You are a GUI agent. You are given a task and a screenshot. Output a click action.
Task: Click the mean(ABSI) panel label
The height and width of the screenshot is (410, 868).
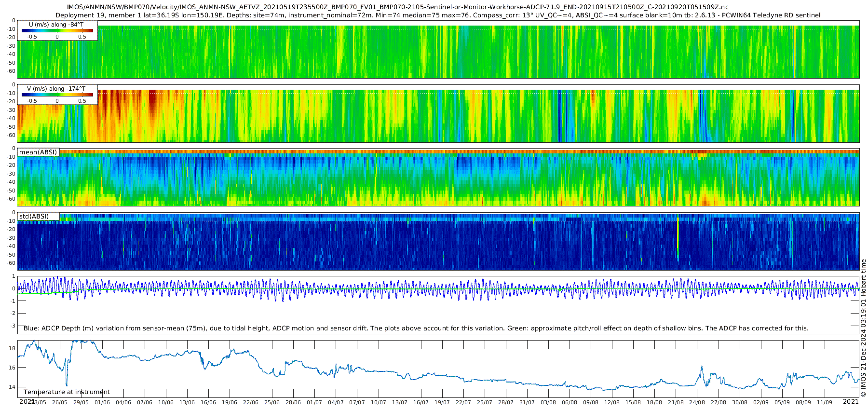pos(38,152)
